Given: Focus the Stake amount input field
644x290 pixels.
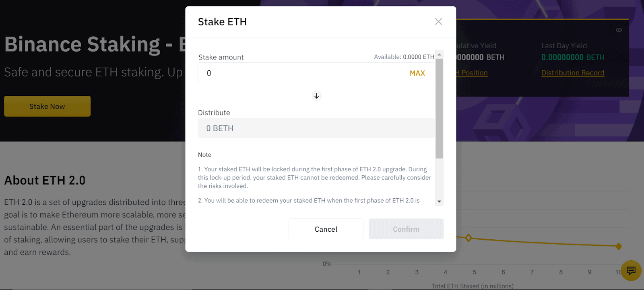Looking at the screenshot, I should click(282, 73).
